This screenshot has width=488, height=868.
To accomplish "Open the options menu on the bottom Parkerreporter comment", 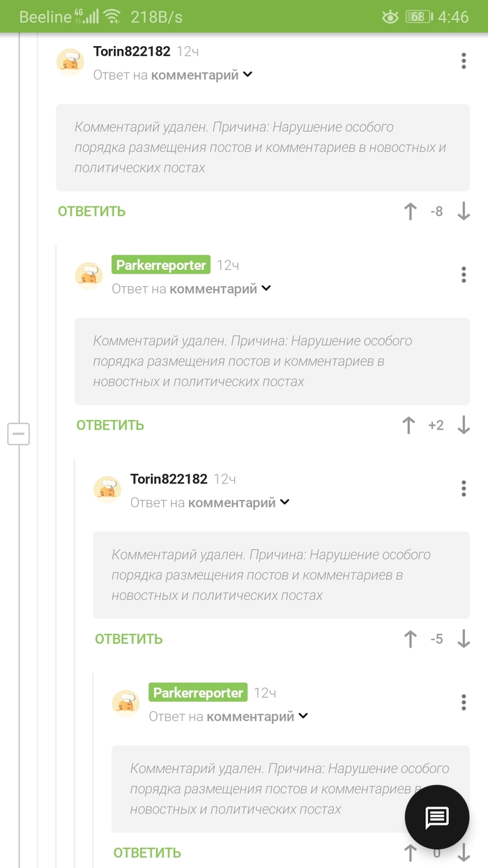I will tap(464, 702).
